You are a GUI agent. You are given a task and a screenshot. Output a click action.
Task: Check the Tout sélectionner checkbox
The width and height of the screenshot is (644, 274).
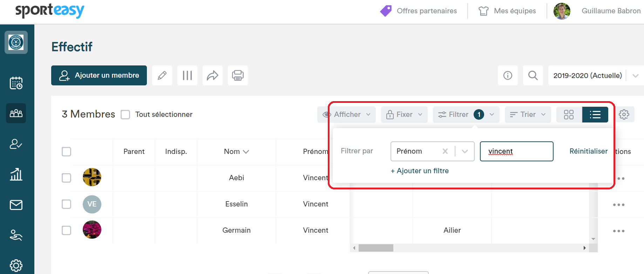(x=125, y=114)
